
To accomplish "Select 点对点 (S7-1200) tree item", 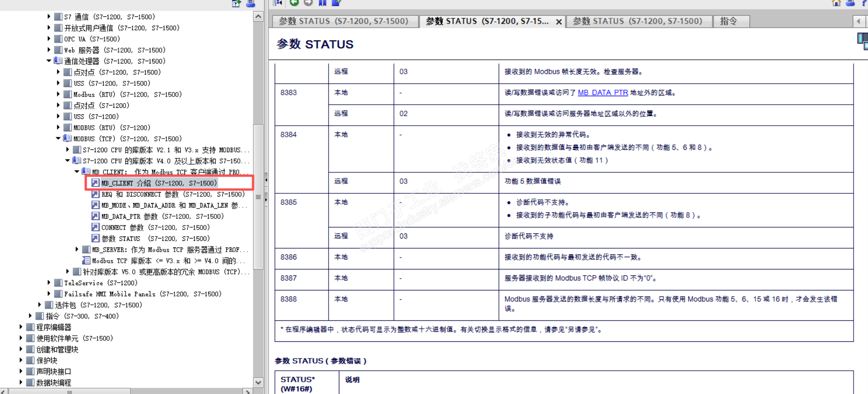I will pyautogui.click(x=101, y=106).
